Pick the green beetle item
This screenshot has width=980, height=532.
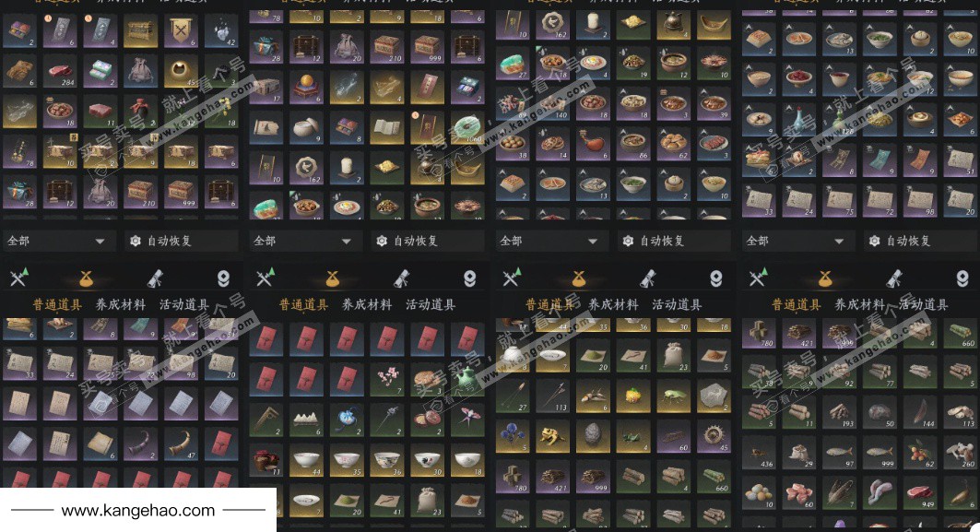click(x=673, y=396)
